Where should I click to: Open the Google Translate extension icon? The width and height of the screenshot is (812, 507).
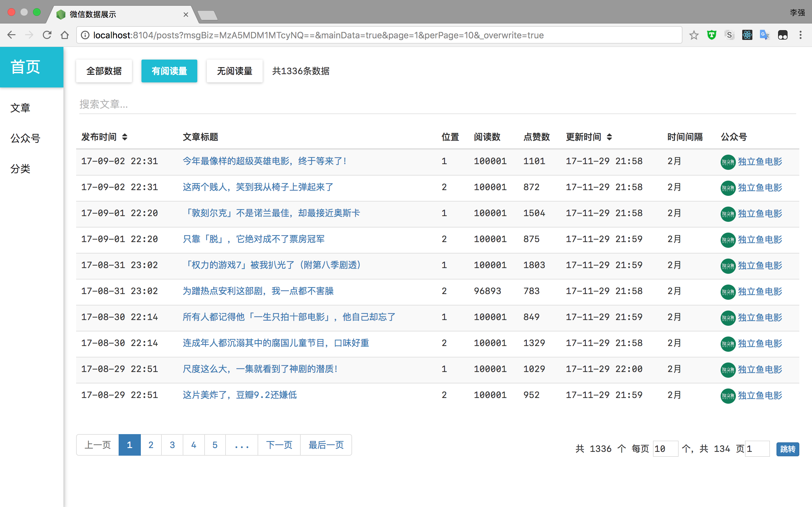tap(764, 35)
